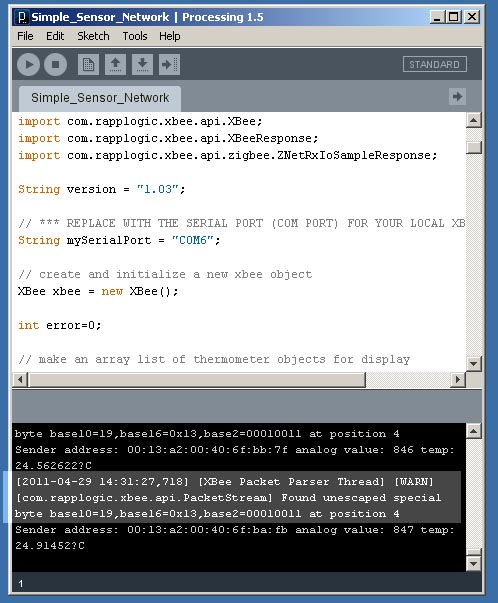The width and height of the screenshot is (498, 603).
Task: Click the horizontal scrollbar thumb
Action: (x=197, y=380)
